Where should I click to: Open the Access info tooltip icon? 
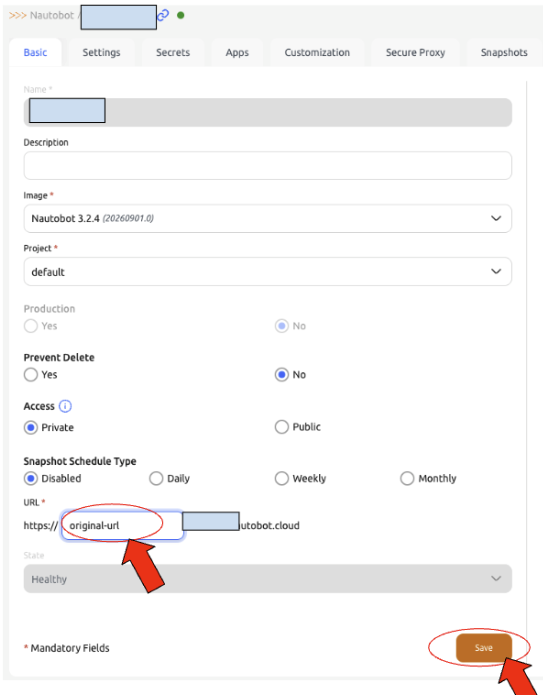click(65, 406)
